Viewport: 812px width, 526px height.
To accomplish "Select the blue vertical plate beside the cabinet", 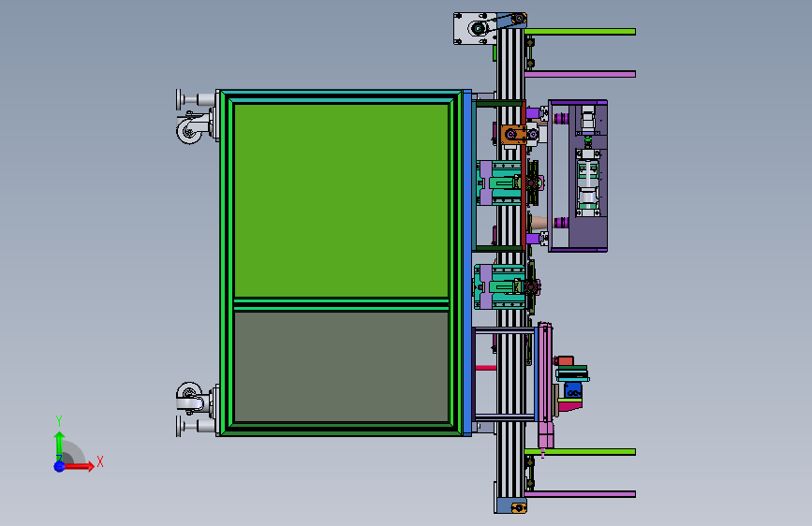I will tap(467, 263).
